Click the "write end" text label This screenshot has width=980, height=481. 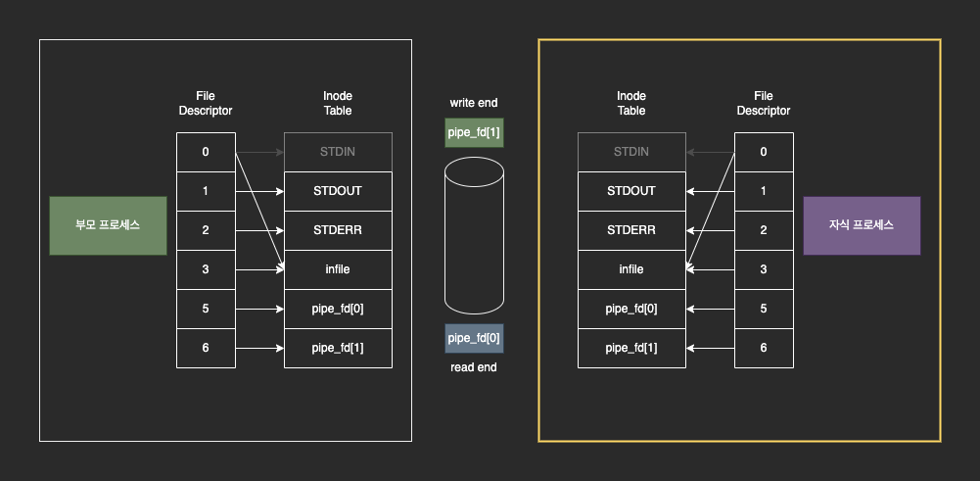[474, 103]
